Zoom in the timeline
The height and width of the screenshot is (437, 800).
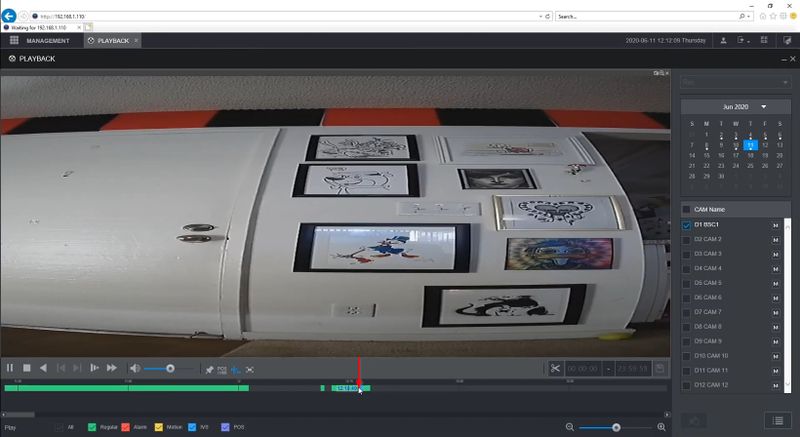tap(661, 427)
